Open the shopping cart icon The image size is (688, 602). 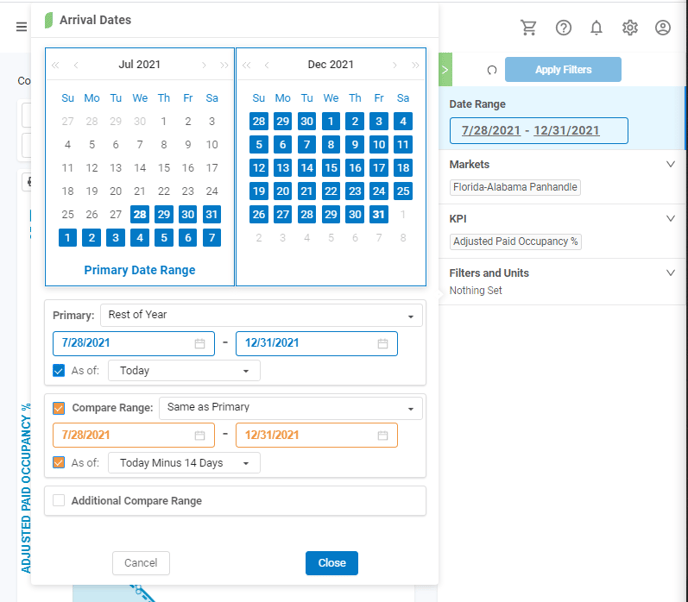tap(529, 28)
